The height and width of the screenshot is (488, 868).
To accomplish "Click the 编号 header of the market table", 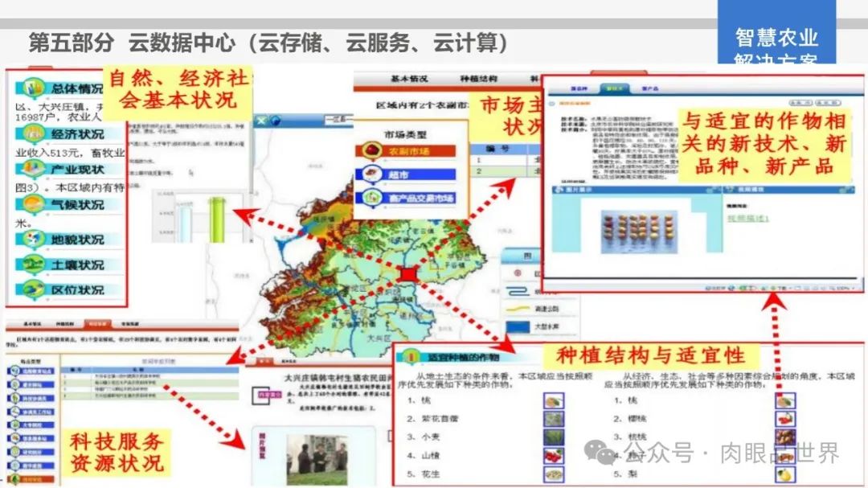I will [497, 149].
